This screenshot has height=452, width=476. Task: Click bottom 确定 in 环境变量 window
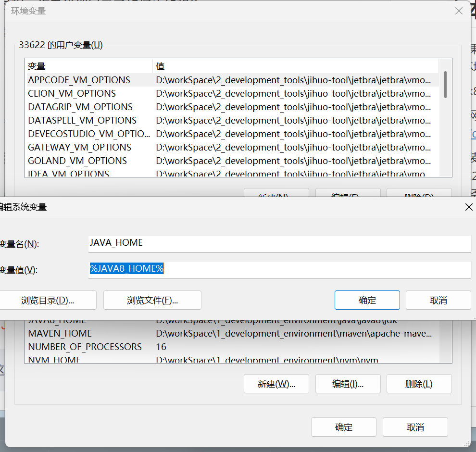point(343,427)
